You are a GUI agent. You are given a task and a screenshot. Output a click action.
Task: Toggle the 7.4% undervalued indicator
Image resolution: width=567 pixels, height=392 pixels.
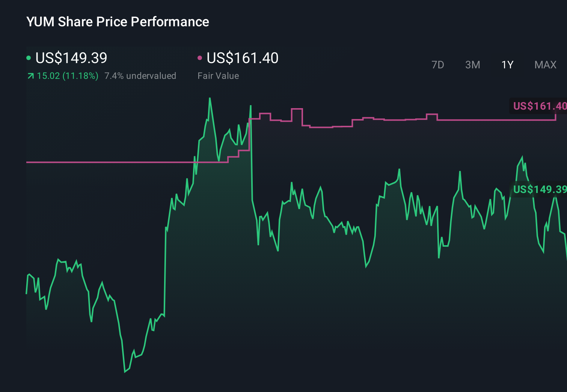point(140,75)
